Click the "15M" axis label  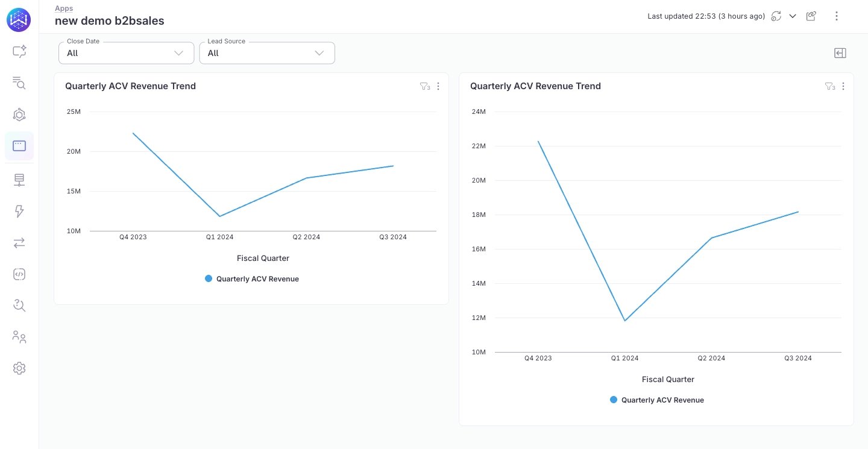(74, 191)
